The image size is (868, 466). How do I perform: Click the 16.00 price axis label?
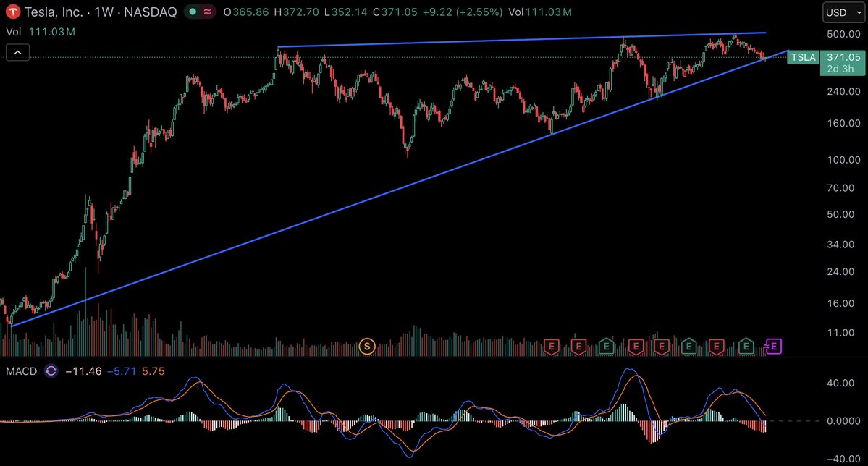coord(841,303)
